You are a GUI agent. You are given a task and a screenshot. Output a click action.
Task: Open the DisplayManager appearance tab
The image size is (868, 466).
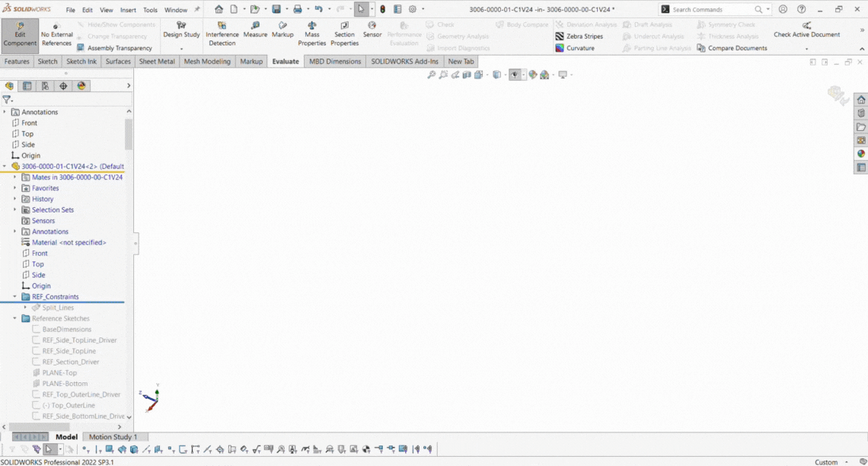click(81, 86)
